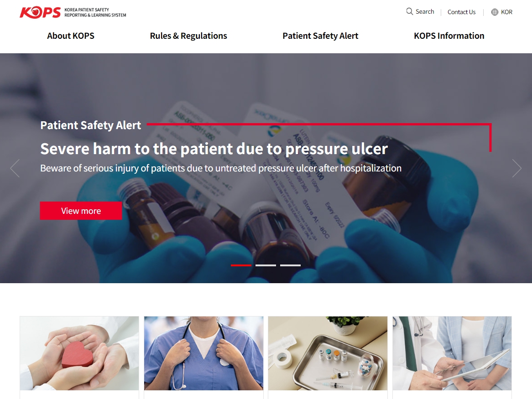Click the globe language icon

coord(495,12)
